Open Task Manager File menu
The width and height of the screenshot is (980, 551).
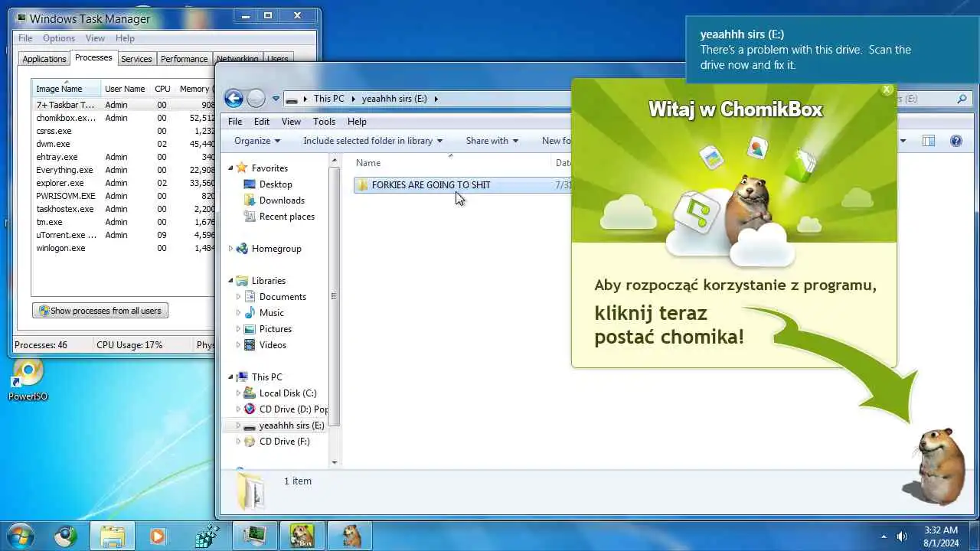25,38
